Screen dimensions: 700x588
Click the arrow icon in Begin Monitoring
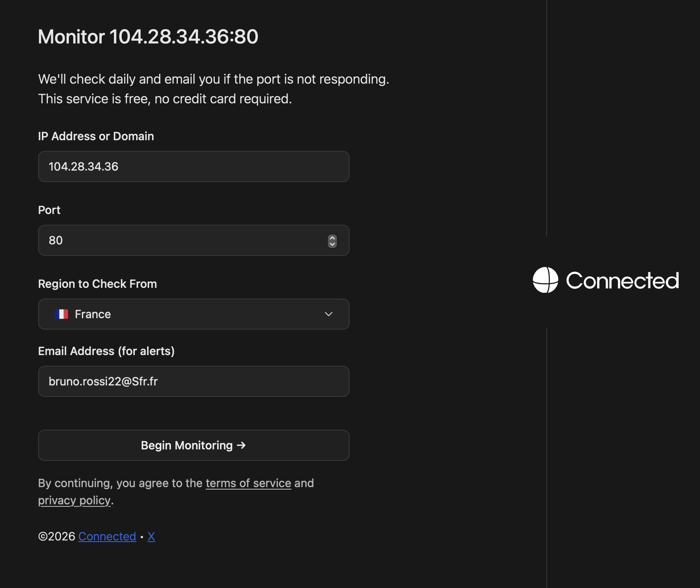(x=241, y=445)
